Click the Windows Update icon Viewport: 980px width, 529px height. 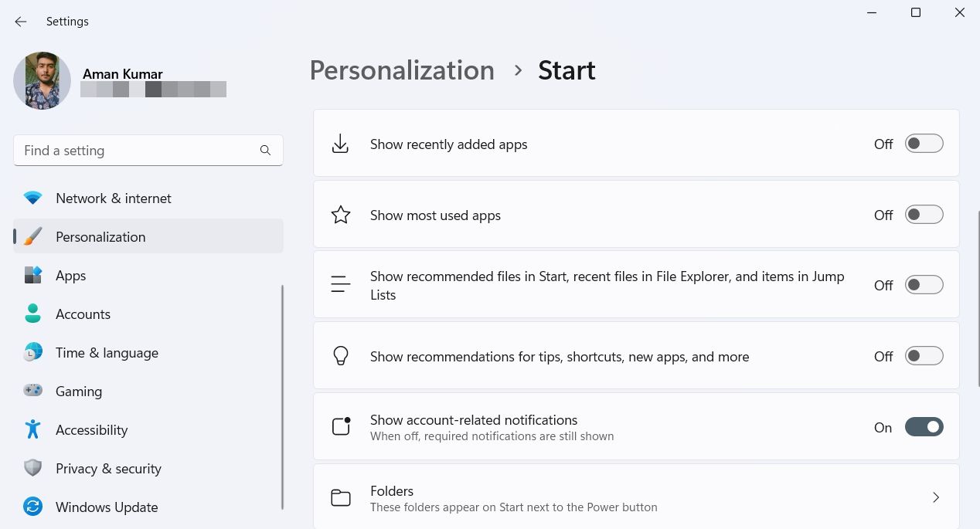(x=32, y=507)
